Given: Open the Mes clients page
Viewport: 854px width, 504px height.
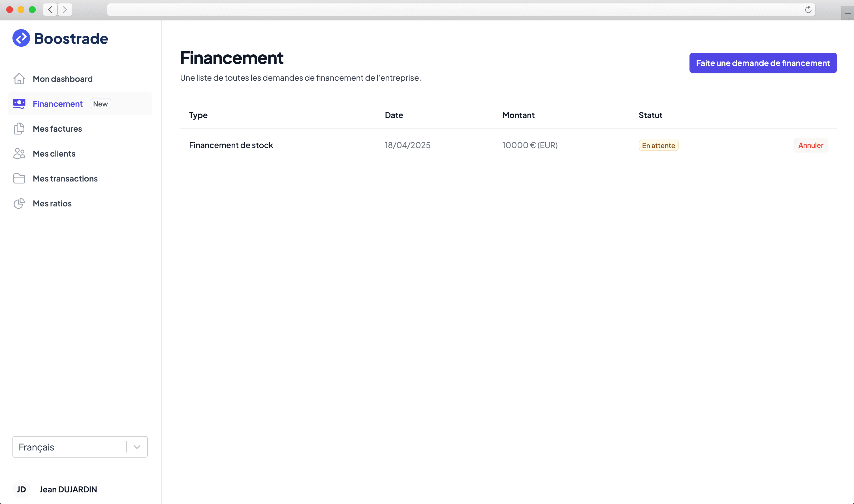Looking at the screenshot, I should [80, 153].
